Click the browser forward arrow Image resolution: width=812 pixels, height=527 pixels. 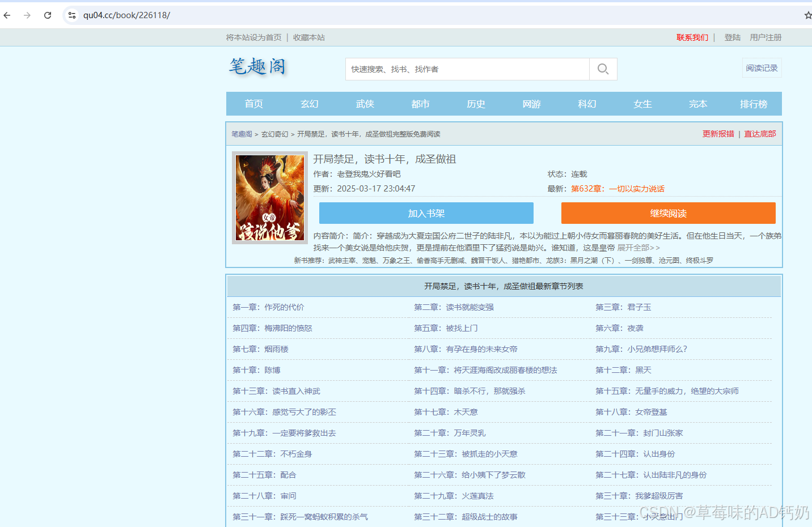27,15
